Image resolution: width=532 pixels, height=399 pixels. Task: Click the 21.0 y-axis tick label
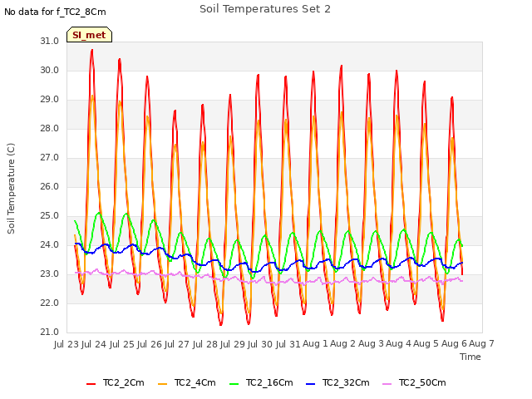click(50, 332)
